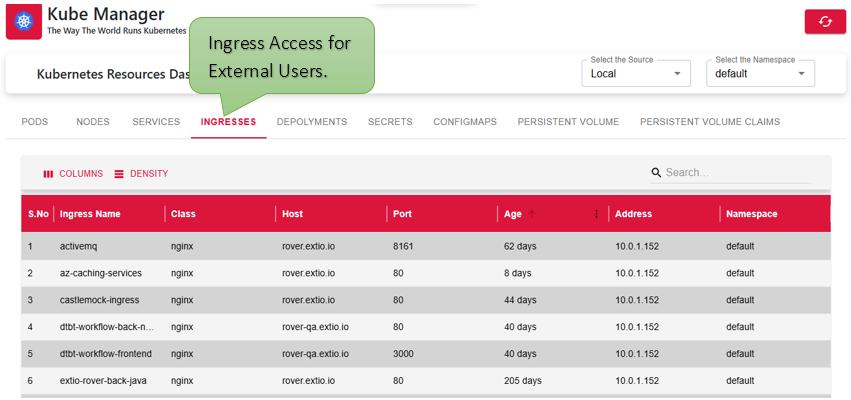This screenshot has width=851, height=400.
Task: Click the Age column ascending sort arrow
Action: 532,214
